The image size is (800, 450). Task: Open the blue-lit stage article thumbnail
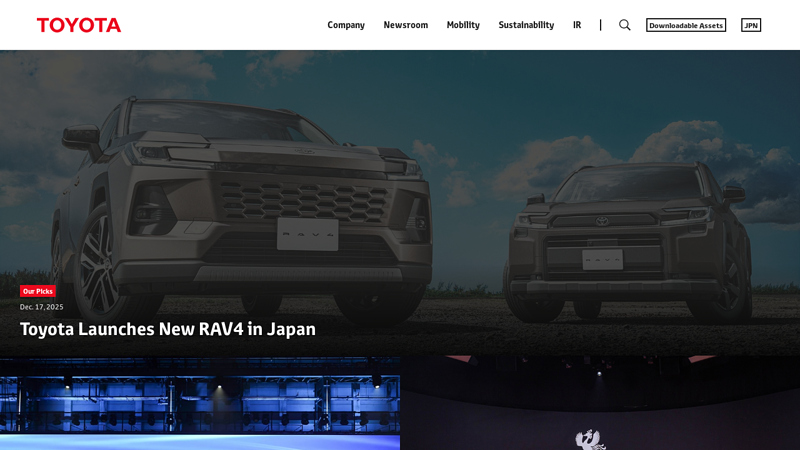[200, 403]
